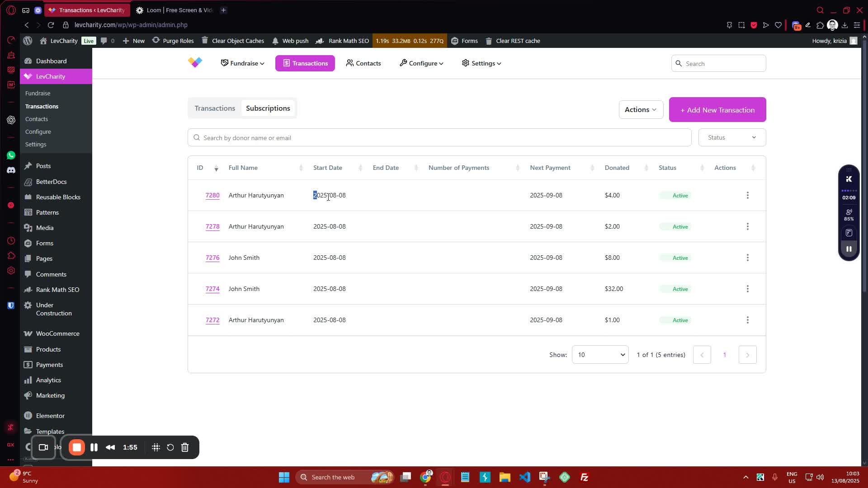Open the Actions dropdown button

[x=641, y=110]
